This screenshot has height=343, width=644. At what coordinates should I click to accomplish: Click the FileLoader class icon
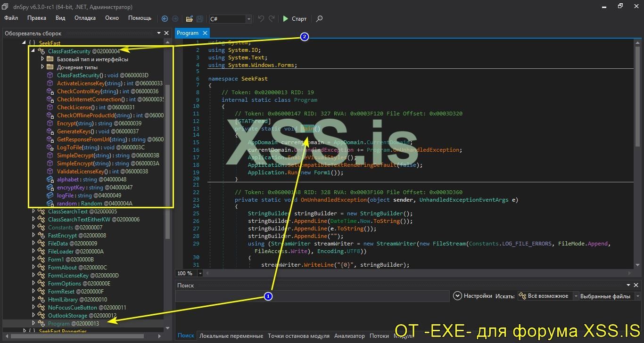41,252
